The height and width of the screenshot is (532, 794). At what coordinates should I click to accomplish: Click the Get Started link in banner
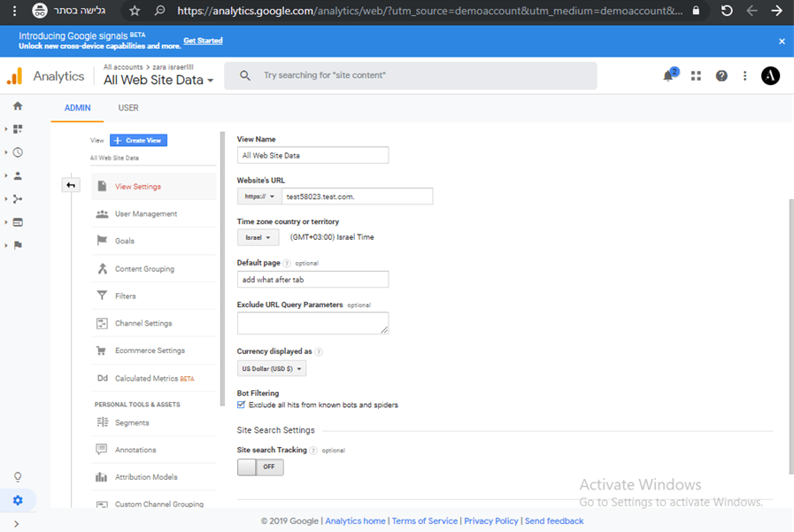[203, 41]
